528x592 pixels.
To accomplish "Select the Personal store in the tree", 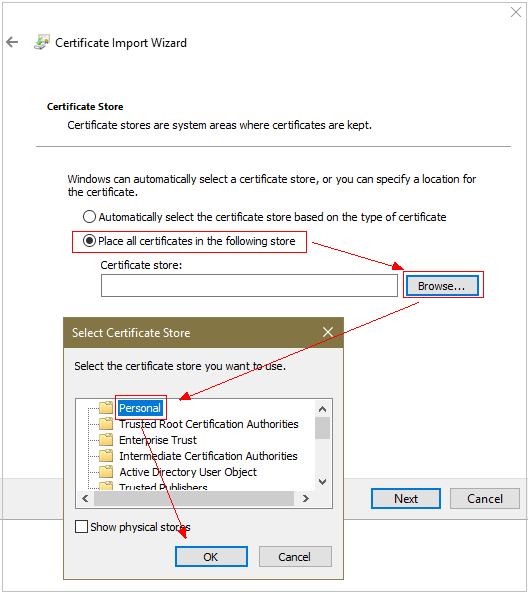I will click(x=140, y=408).
